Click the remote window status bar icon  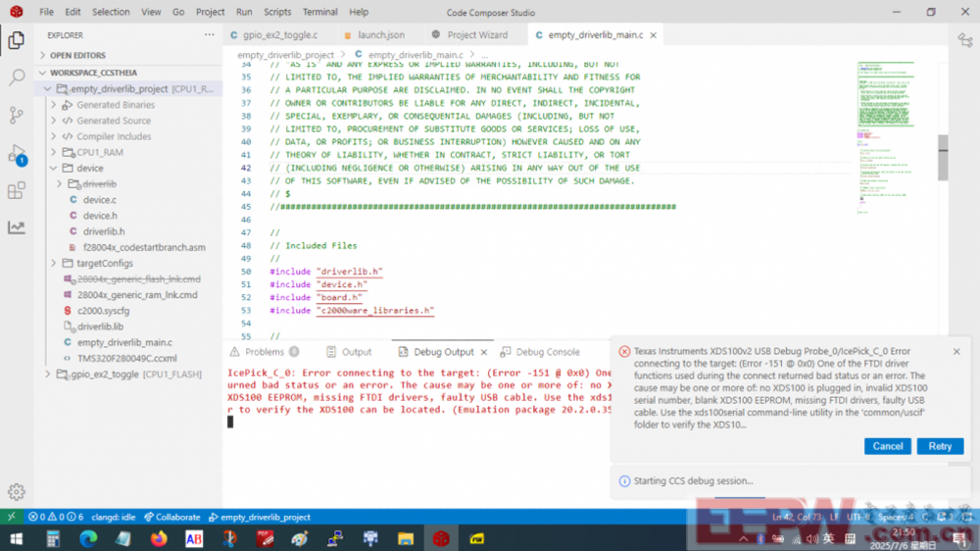point(11,518)
